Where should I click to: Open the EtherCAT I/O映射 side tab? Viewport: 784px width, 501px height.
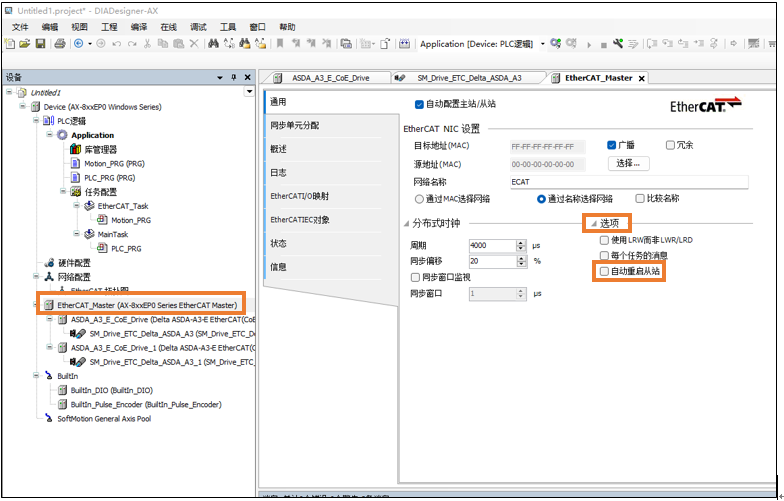pyautogui.click(x=300, y=196)
